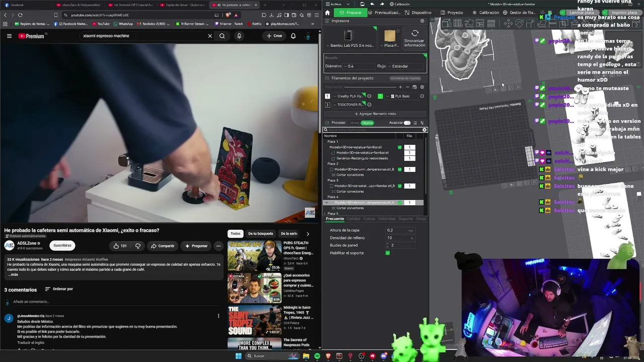Viewport: 644px width, 362px height.
Task: Subscribe to ADSLZone channel
Action: 62,246
